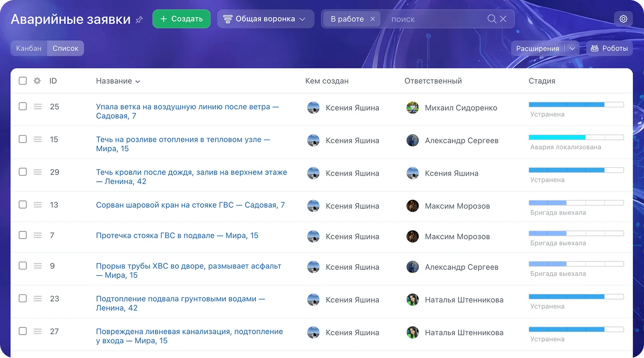
Task: Open the Расширения dropdown arrow
Action: (x=572, y=48)
